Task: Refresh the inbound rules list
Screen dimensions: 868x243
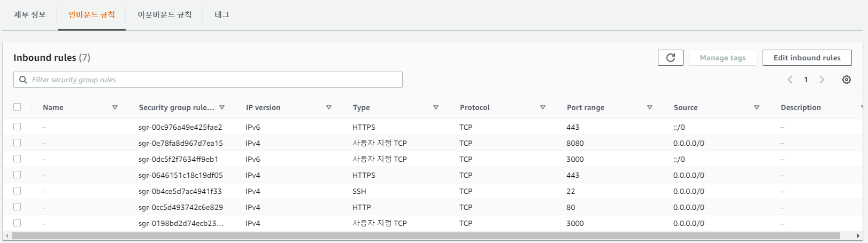Action: 670,58
